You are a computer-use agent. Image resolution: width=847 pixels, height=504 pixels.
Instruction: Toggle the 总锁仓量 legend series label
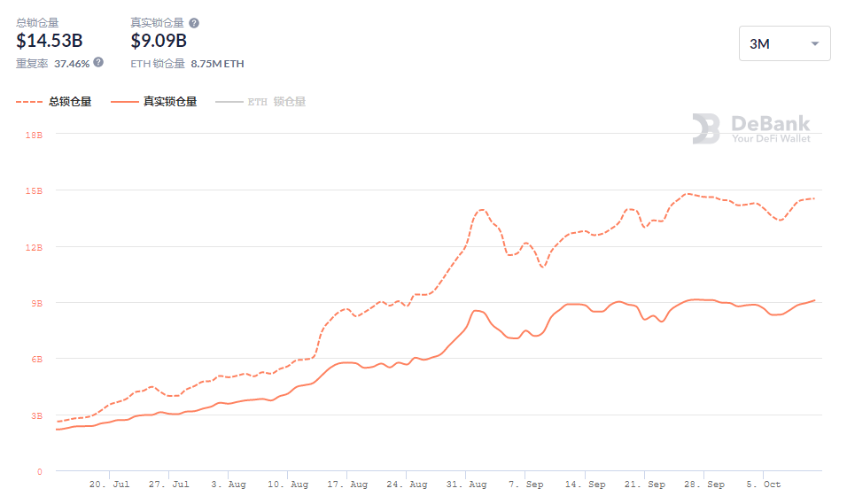tap(70, 102)
